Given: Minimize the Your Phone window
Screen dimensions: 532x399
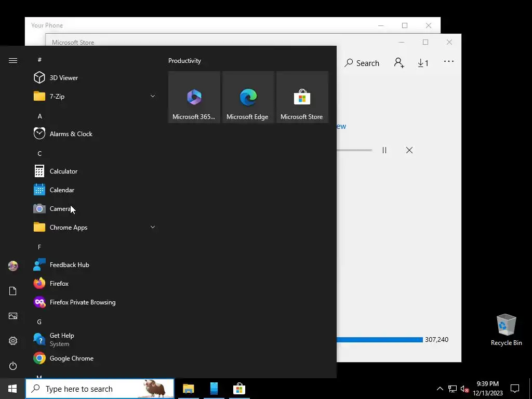Looking at the screenshot, I should [x=381, y=25].
